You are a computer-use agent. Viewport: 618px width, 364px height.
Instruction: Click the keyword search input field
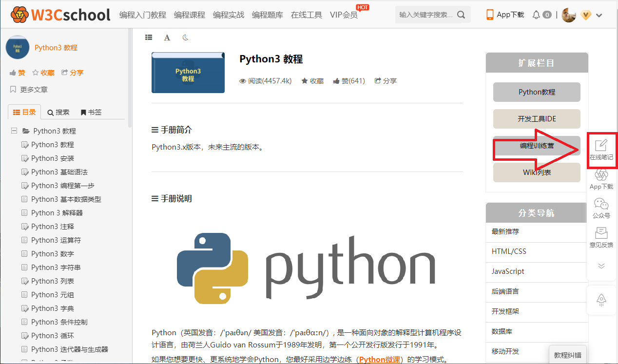pos(425,15)
